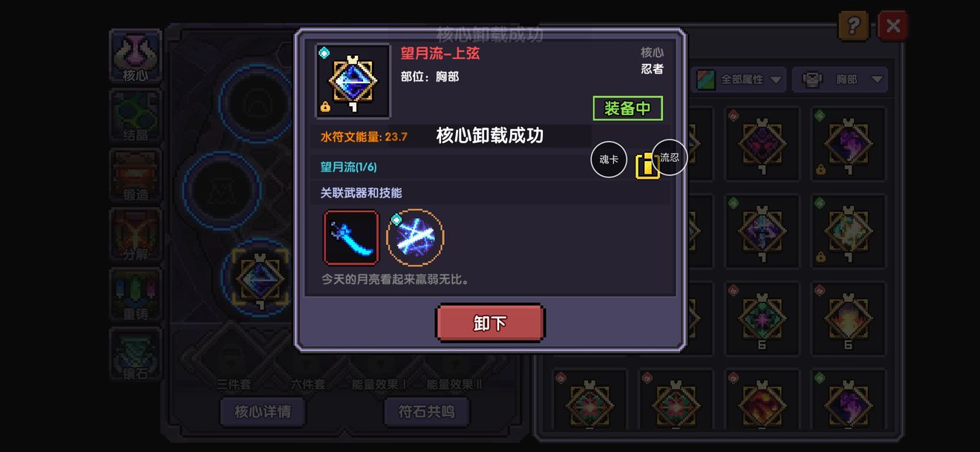Select the 锻造 forge icon
This screenshot has height=452, width=980.
(135, 176)
